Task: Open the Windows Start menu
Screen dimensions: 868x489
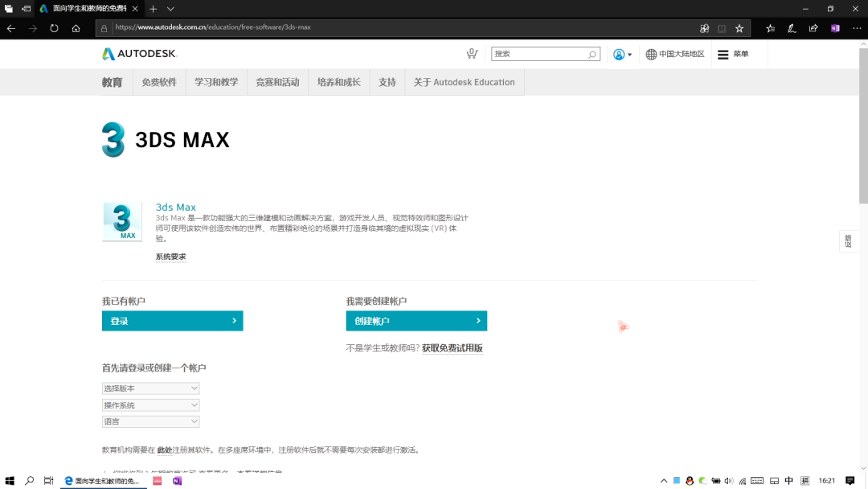Action: 10,481
